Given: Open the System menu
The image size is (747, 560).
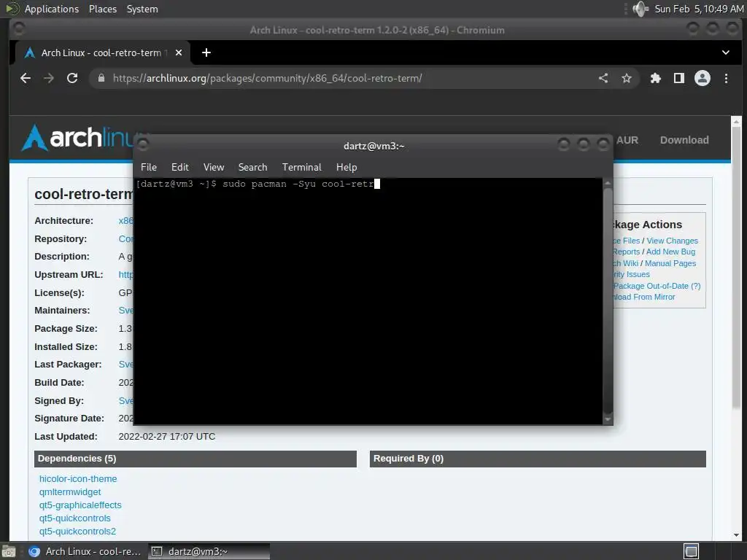Looking at the screenshot, I should [142, 9].
